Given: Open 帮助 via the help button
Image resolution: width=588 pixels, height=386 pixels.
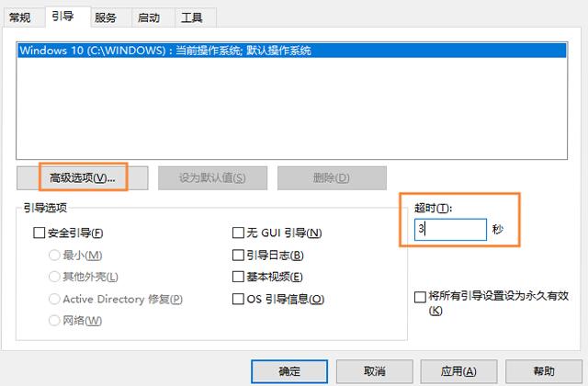Looking at the screenshot, I should (544, 371).
